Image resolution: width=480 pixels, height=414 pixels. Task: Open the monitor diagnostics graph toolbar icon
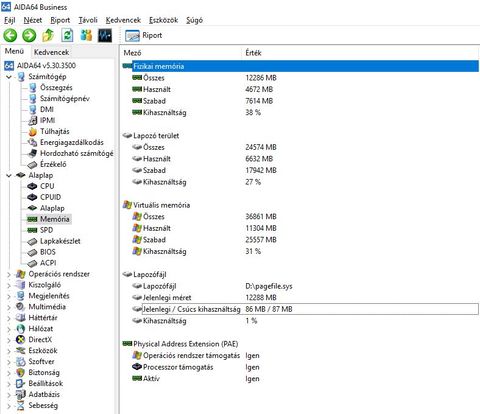coord(105,35)
